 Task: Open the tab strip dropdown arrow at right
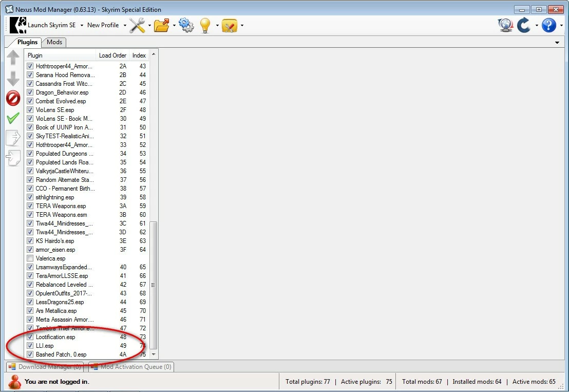click(557, 43)
